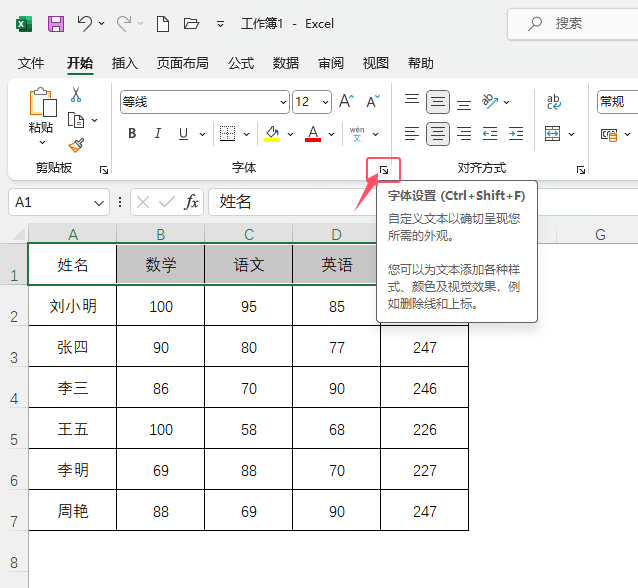The width and height of the screenshot is (638, 588).
Task: Click the text Orientation icon
Action: coord(490,101)
